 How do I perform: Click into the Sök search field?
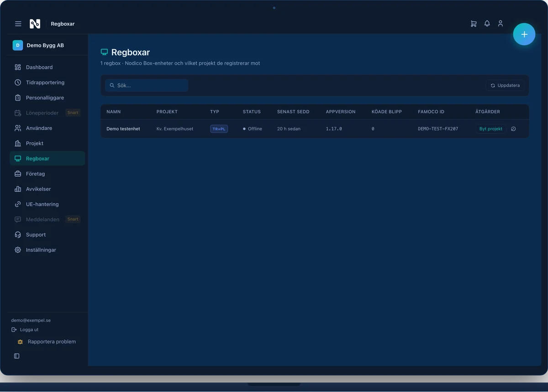pos(147,85)
